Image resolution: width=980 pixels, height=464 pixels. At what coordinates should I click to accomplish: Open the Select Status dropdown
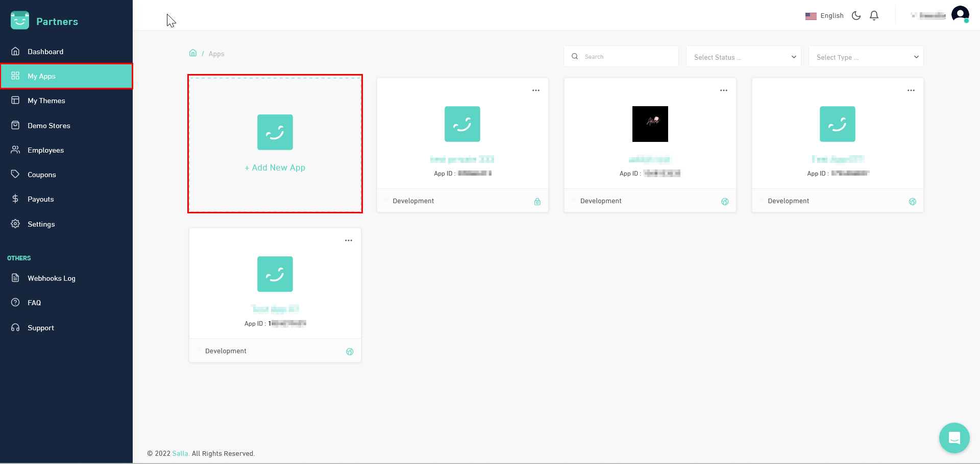tap(743, 57)
